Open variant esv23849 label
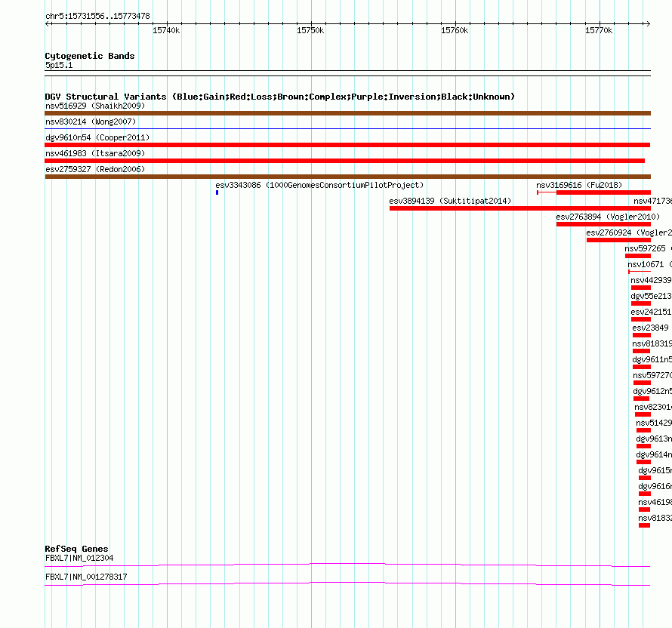Viewport: 672px width, 628px height. tap(650, 328)
